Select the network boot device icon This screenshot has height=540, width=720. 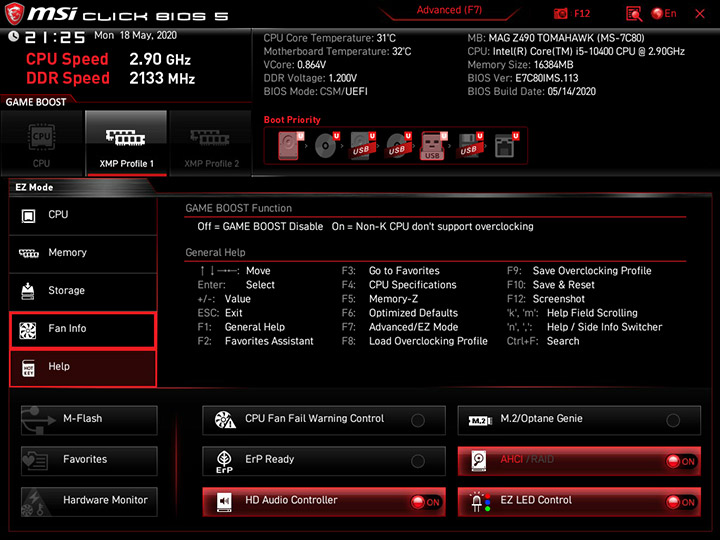point(506,146)
